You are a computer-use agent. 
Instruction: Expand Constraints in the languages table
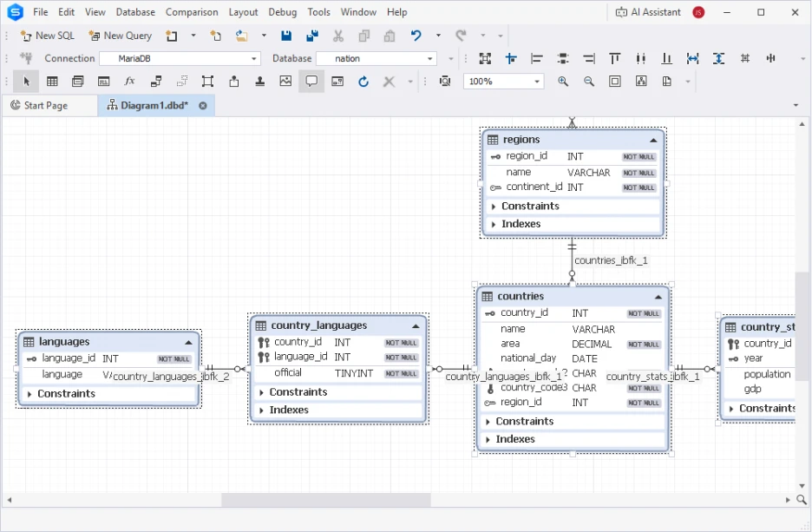[29, 394]
